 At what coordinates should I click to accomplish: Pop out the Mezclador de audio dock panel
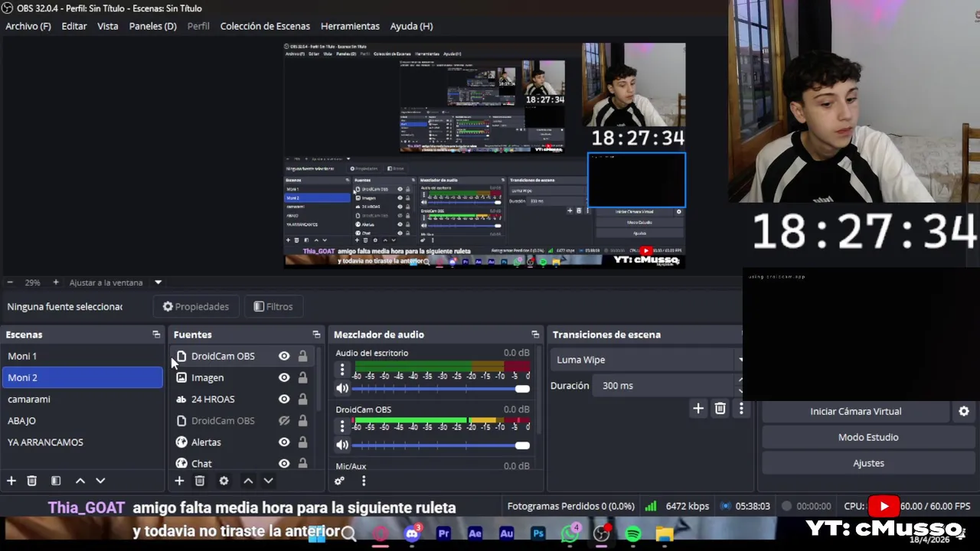tap(535, 334)
